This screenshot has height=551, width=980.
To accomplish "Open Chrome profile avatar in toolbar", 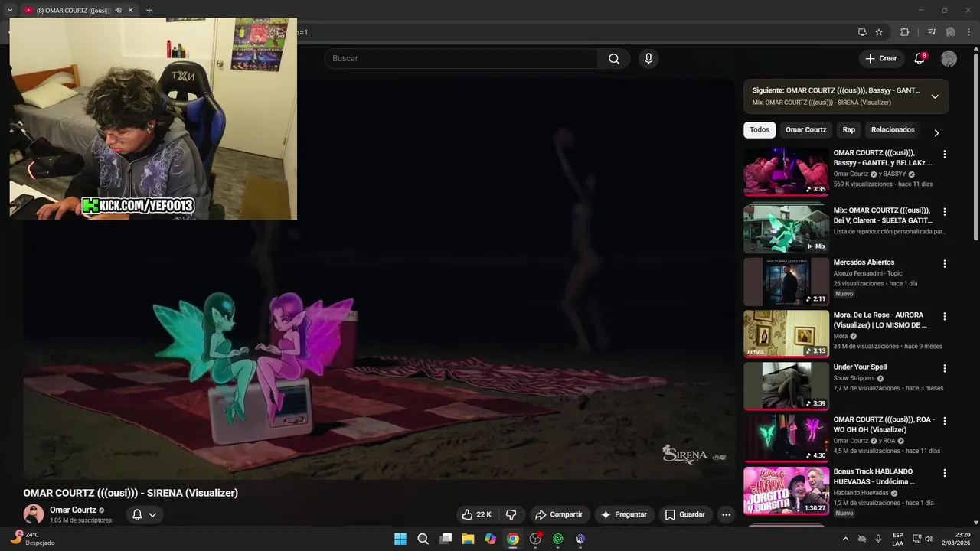I will (950, 32).
